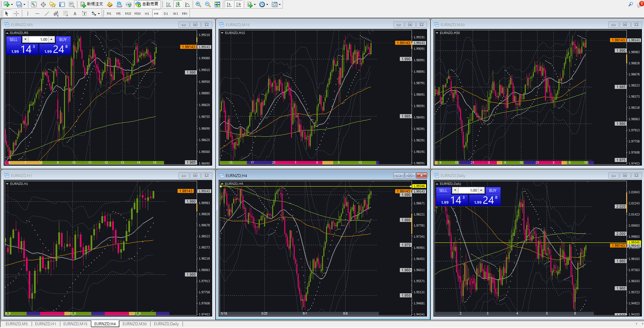Zoom in on the chart

click(199, 4)
